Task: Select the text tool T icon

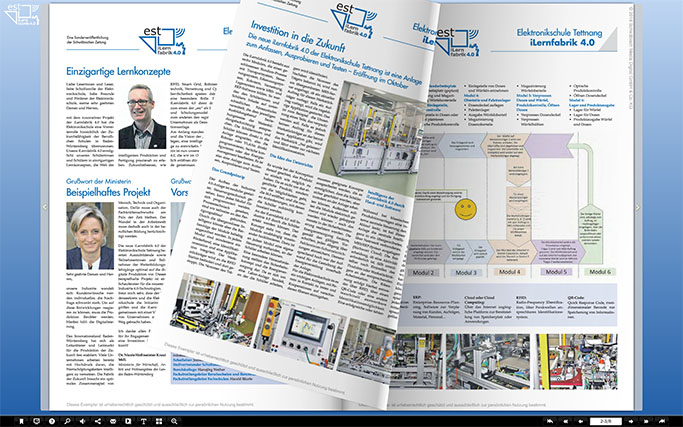Action: tap(143, 421)
